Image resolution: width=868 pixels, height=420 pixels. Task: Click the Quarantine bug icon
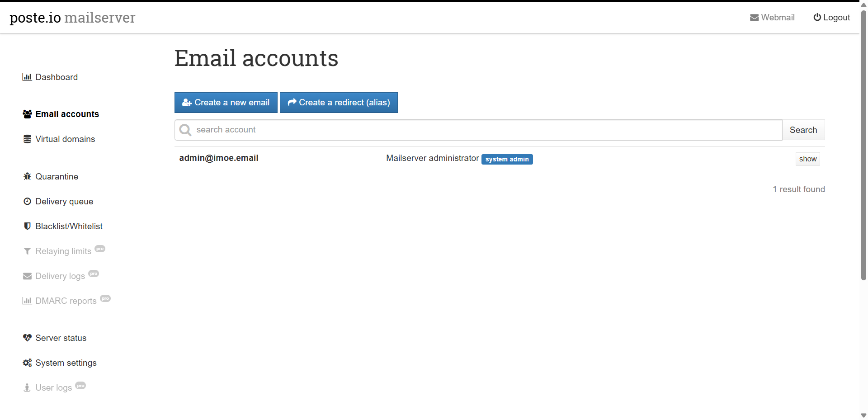(27, 177)
